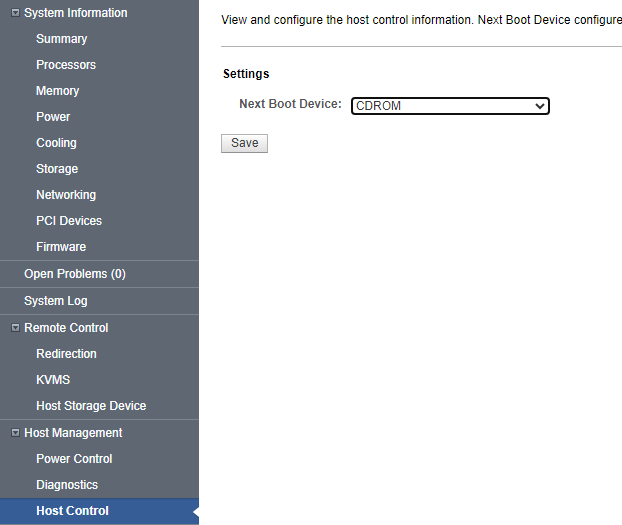Go to Processors in the sidebar
This screenshot has width=622, height=525.
pyautogui.click(x=66, y=65)
